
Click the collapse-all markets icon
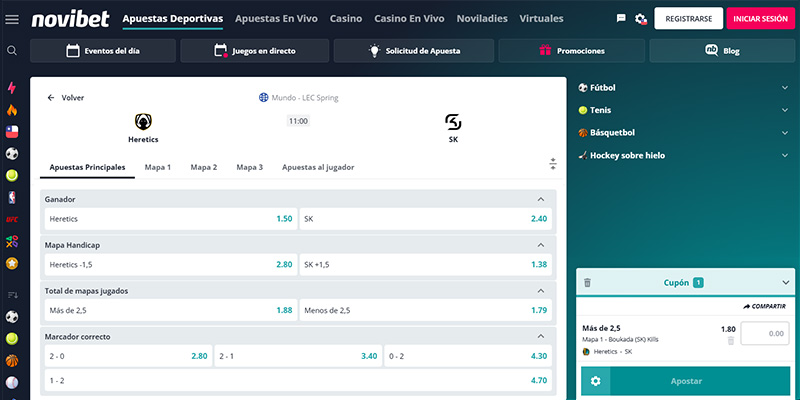coord(553,164)
